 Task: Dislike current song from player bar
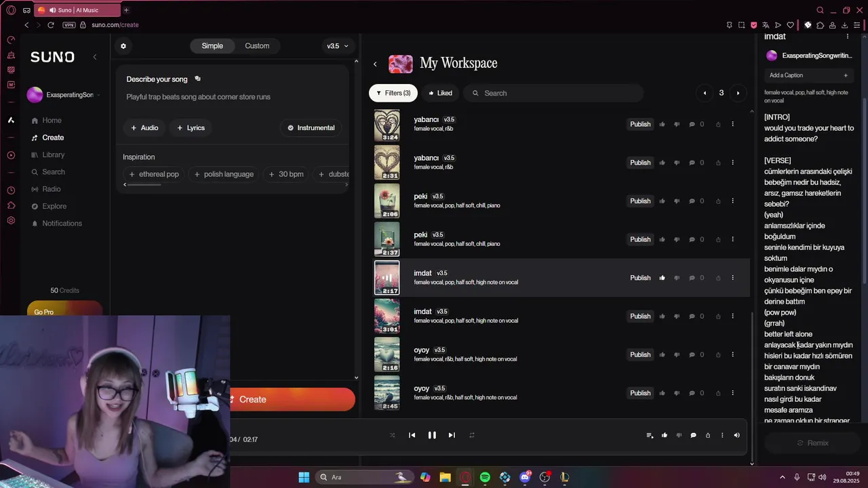679,435
